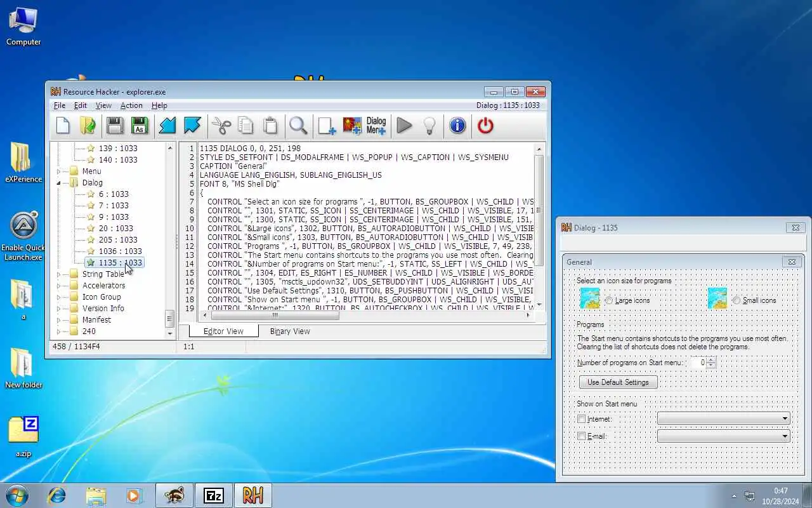Open a file with the folder toolbar icon

pyautogui.click(x=88, y=126)
